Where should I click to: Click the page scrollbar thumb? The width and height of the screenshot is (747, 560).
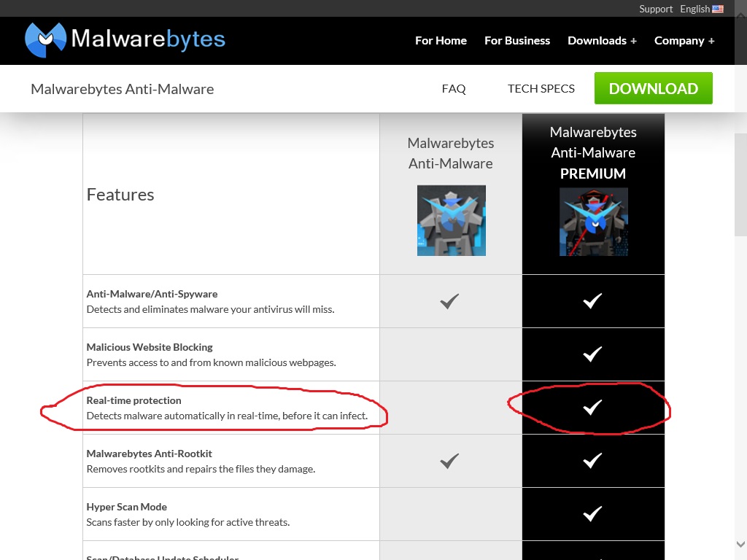pos(741,184)
